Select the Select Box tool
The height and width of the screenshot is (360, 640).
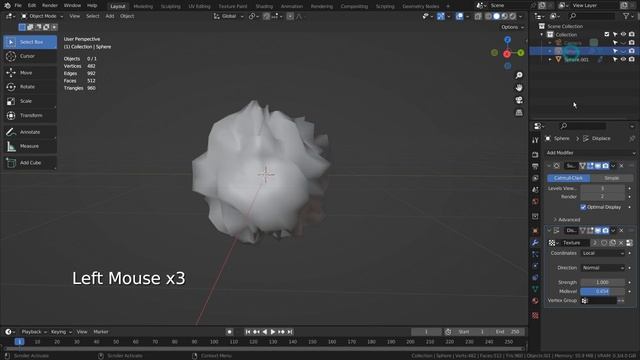30,42
